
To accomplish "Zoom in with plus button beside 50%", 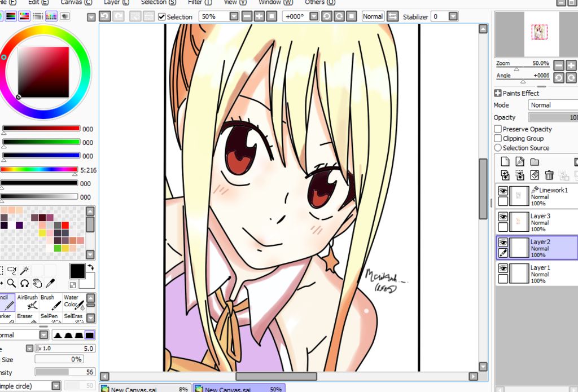I will click(x=259, y=16).
